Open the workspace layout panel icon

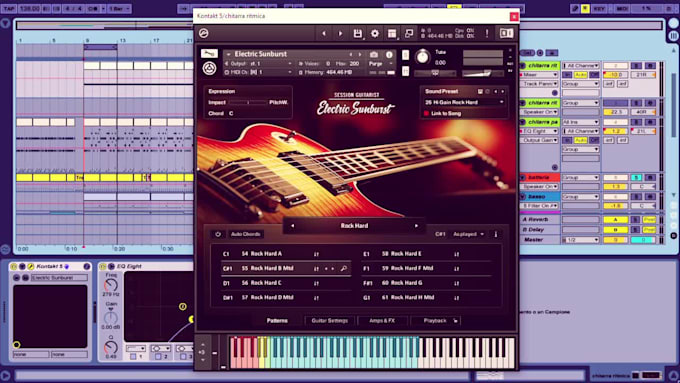[x=392, y=33]
